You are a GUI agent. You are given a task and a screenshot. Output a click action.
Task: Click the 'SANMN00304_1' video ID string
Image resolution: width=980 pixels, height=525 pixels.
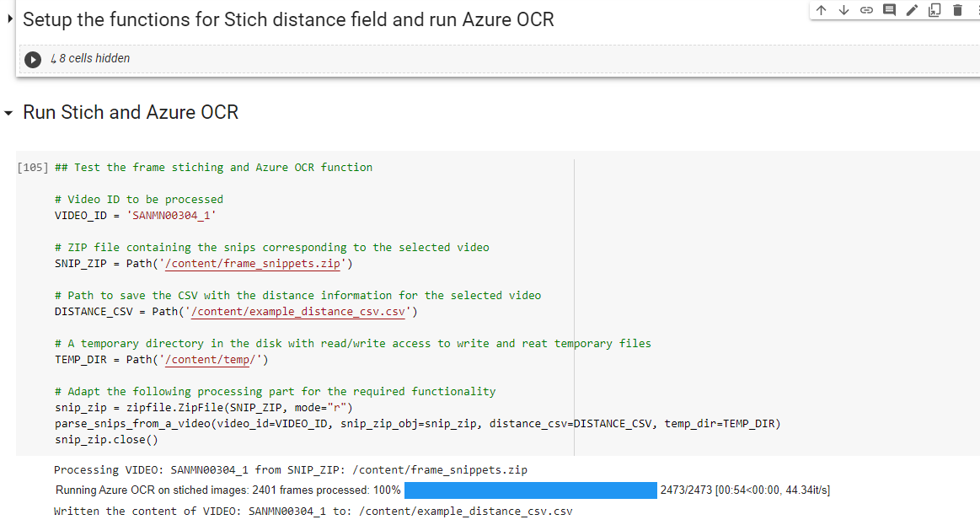(x=171, y=216)
